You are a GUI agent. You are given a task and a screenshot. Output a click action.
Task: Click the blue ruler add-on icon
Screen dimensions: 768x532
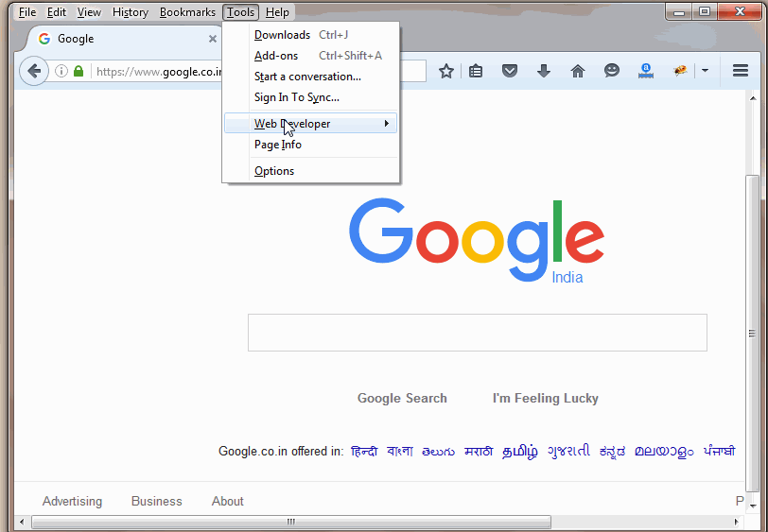[646, 72]
